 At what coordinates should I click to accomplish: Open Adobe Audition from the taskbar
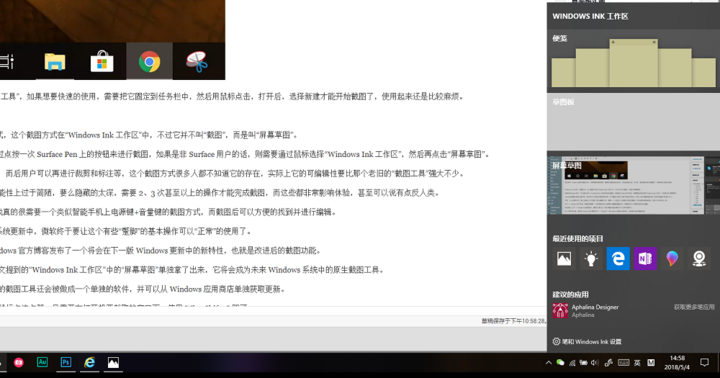42,362
